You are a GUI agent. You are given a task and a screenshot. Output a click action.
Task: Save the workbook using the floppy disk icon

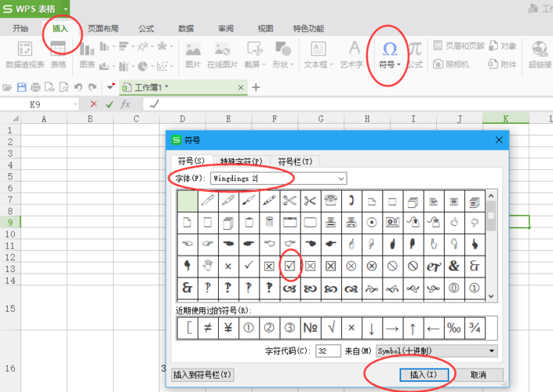21,87
